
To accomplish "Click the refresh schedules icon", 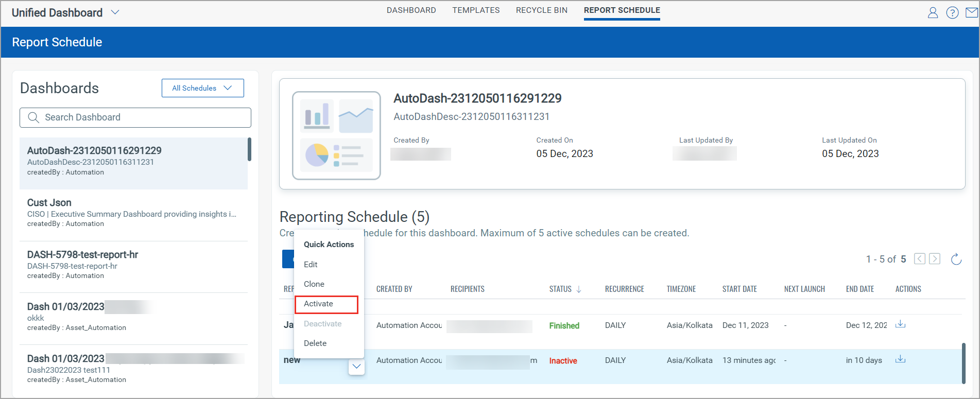I will coord(956,259).
